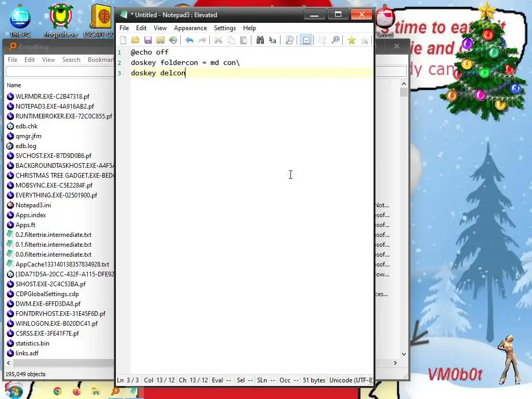Viewport: 532px width, 399px height.
Task: Click the right arrow of Everything horizontal scrollbar
Action: click(395, 363)
